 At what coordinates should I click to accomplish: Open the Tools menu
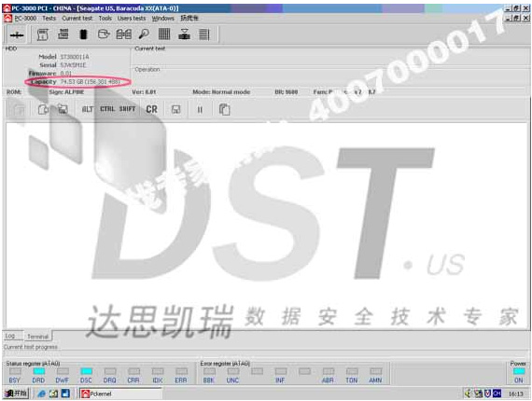105,19
